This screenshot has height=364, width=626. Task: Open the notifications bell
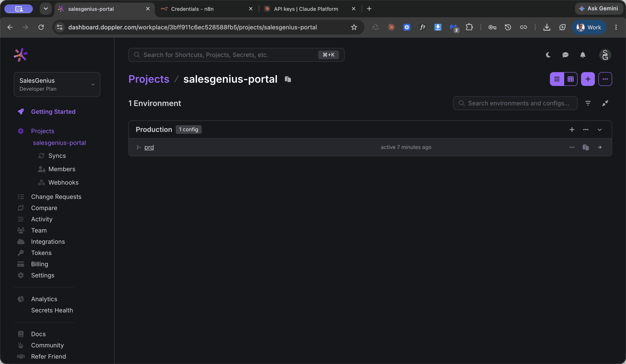tap(583, 55)
